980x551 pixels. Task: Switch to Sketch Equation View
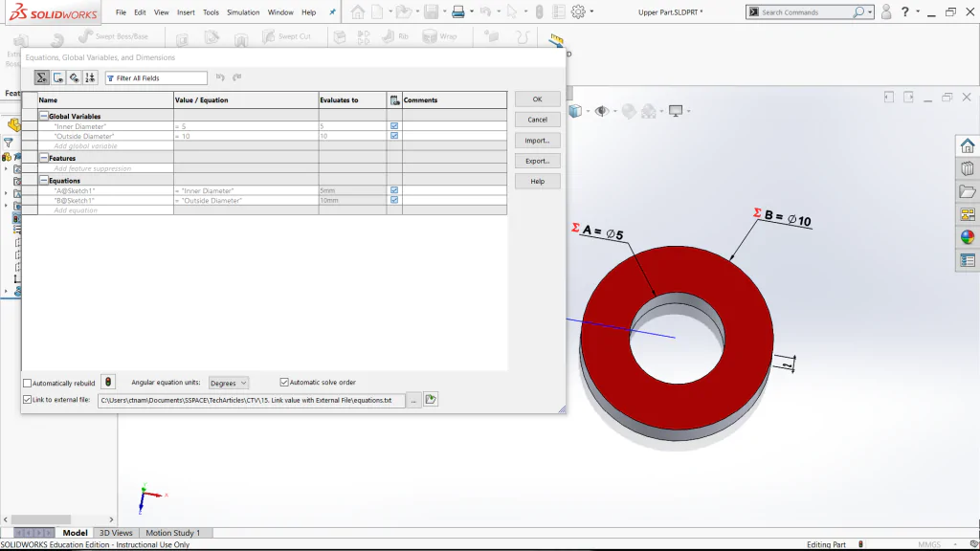click(58, 78)
